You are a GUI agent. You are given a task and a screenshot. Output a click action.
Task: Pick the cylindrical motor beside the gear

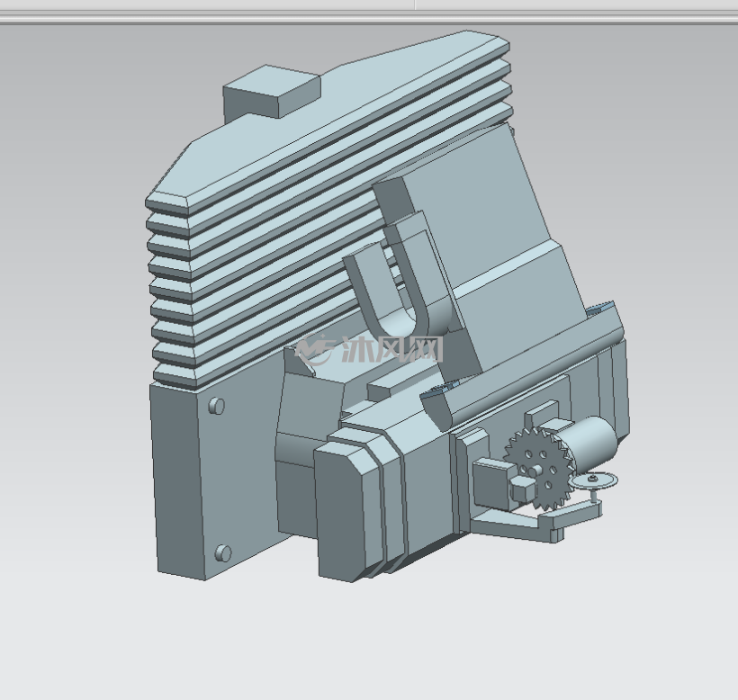589,444
